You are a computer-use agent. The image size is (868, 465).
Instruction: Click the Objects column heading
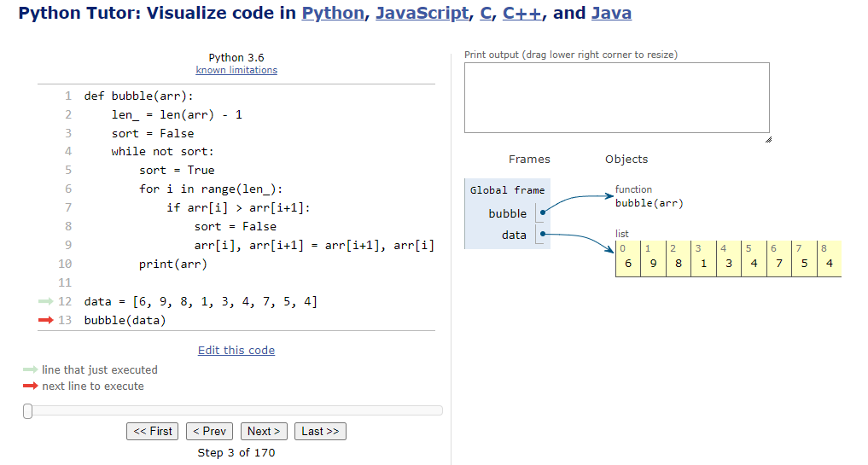click(x=626, y=160)
